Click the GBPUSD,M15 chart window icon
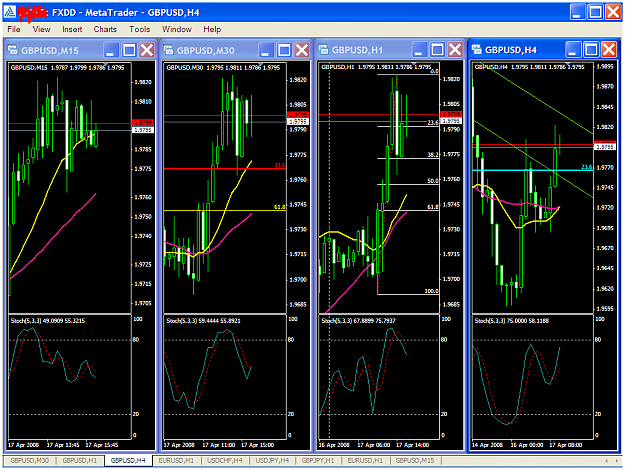This screenshot has width=625, height=470. [x=13, y=50]
